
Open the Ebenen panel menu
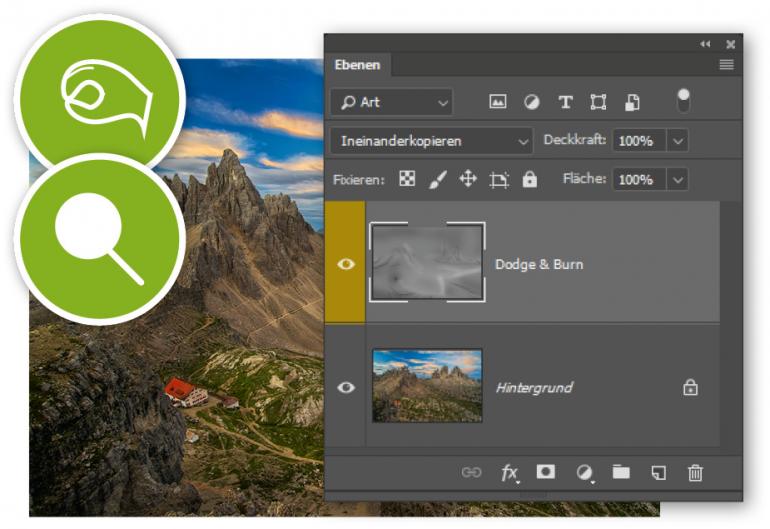coord(726,64)
